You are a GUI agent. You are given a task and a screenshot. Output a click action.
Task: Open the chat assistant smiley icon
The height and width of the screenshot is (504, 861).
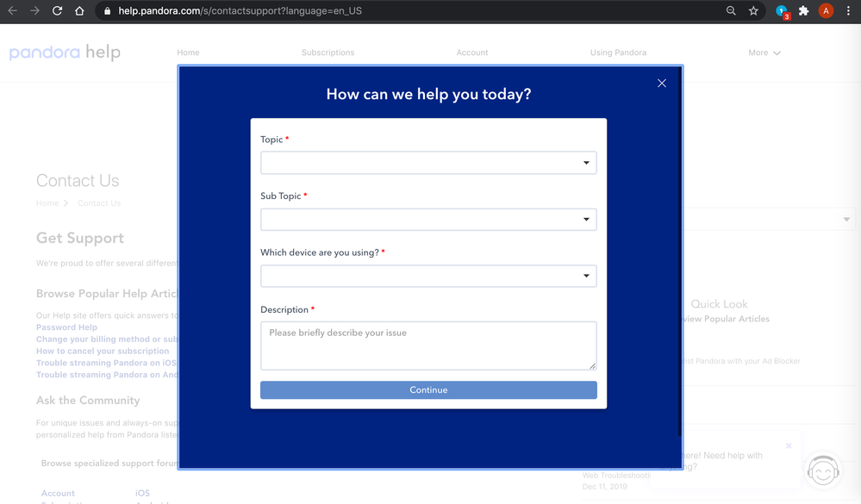click(824, 470)
